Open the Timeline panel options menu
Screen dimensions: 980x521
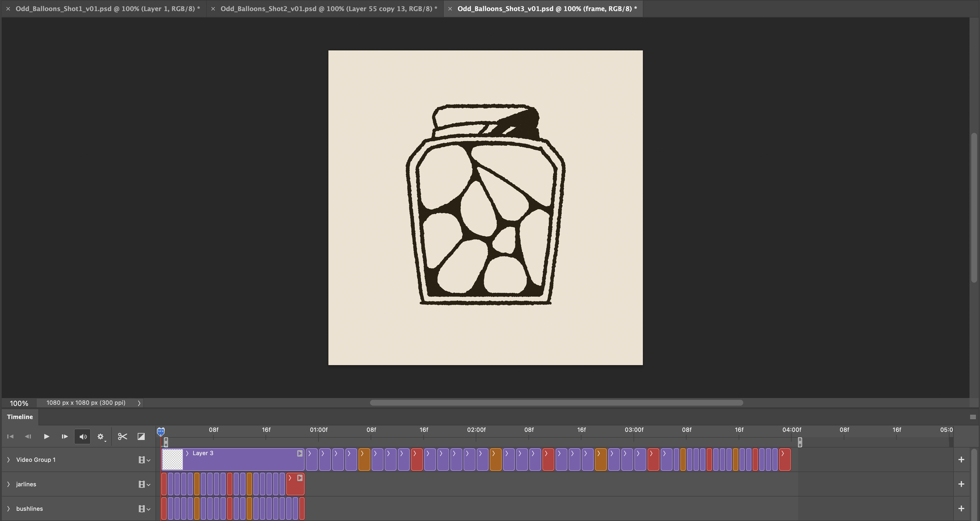pos(973,417)
